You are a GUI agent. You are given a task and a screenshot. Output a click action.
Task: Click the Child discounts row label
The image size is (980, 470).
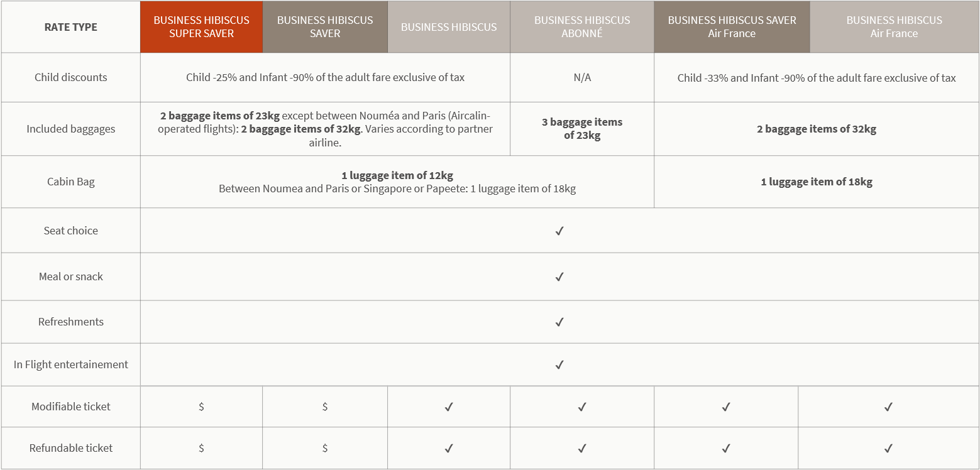click(x=70, y=77)
